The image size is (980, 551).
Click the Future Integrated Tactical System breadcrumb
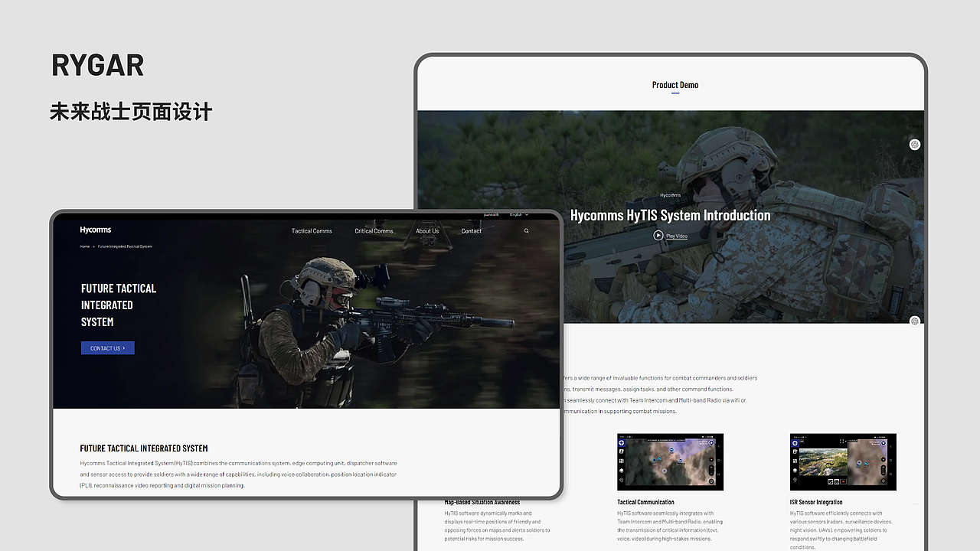coord(125,246)
